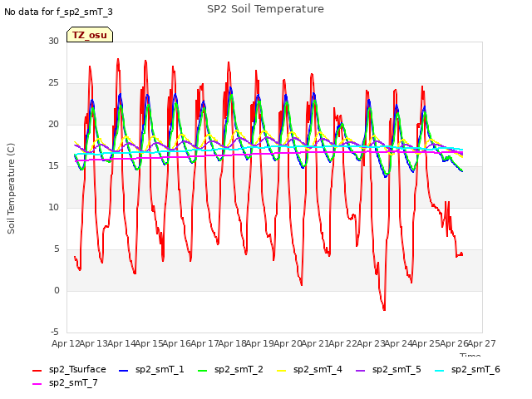Screen dimensions: 532x399
Task: Click the 'SP2 Soil Temperature' chart title
Action: click(x=265, y=9)
